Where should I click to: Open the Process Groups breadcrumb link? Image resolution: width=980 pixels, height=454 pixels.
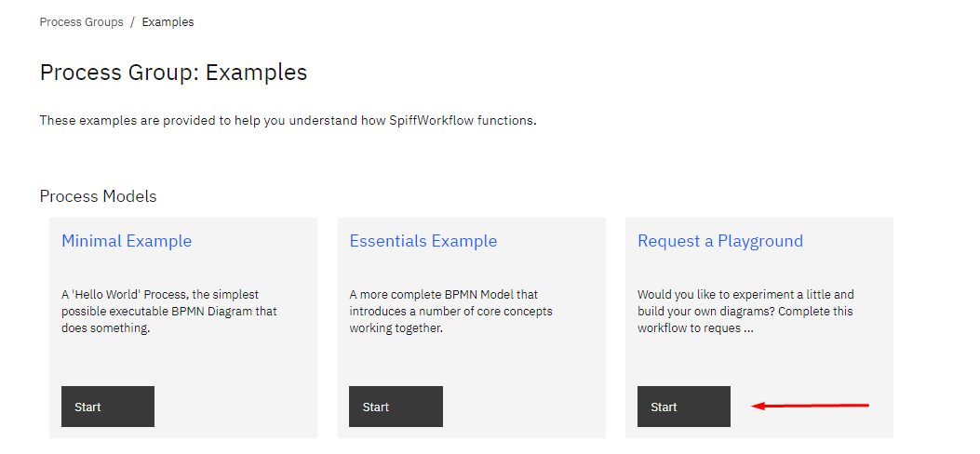click(81, 22)
